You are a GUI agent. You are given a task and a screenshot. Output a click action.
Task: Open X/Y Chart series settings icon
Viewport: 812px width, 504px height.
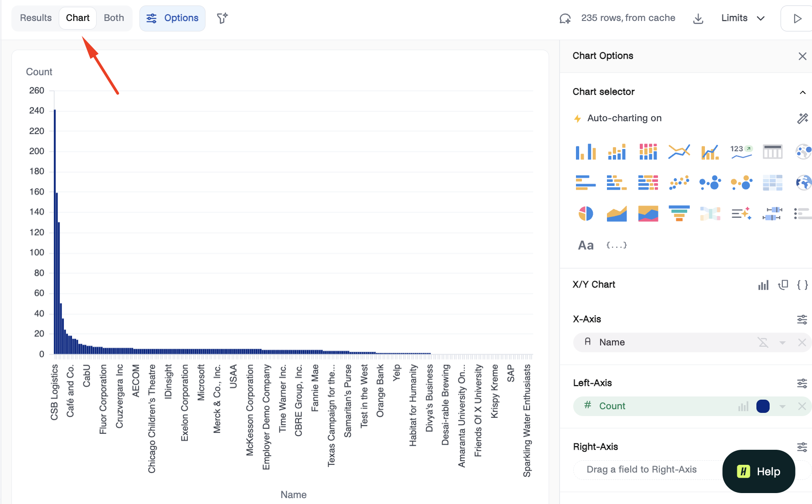[x=763, y=285]
